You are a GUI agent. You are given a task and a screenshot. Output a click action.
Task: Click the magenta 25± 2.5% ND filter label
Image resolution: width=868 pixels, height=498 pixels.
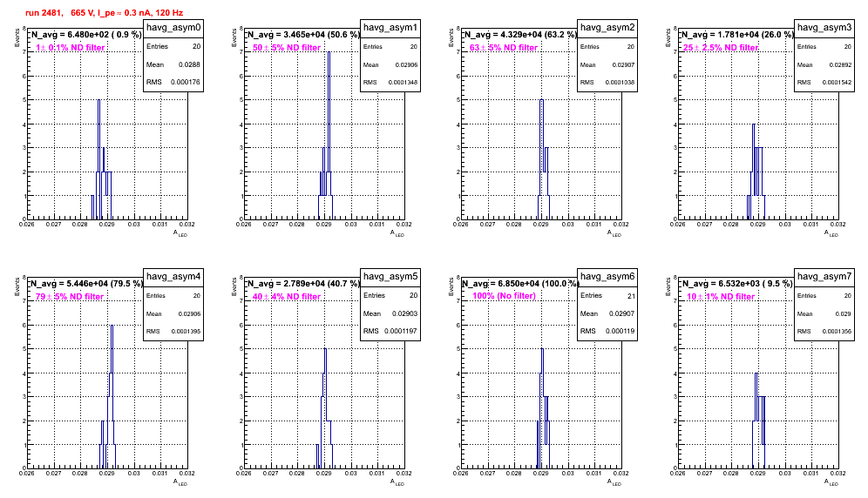click(721, 48)
